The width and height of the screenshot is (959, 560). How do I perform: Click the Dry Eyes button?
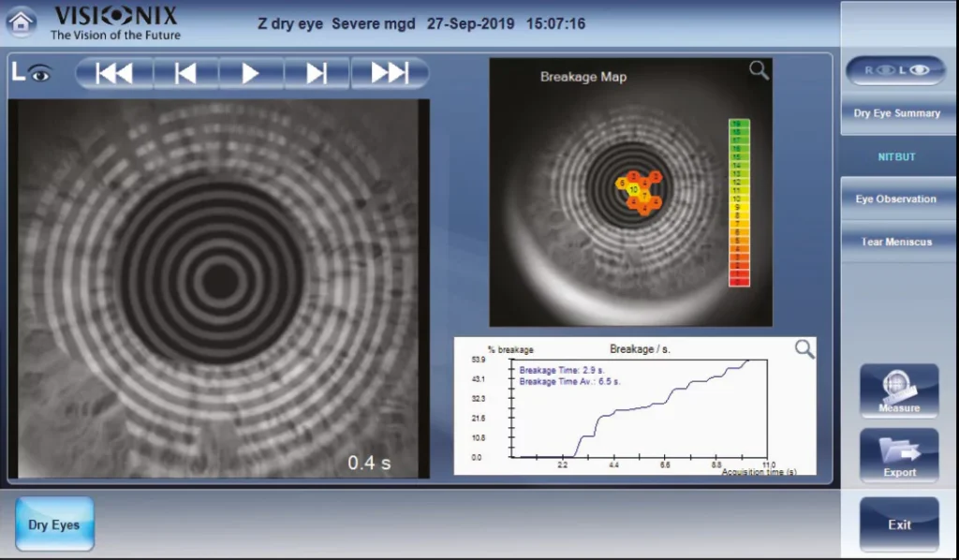pyautogui.click(x=54, y=524)
